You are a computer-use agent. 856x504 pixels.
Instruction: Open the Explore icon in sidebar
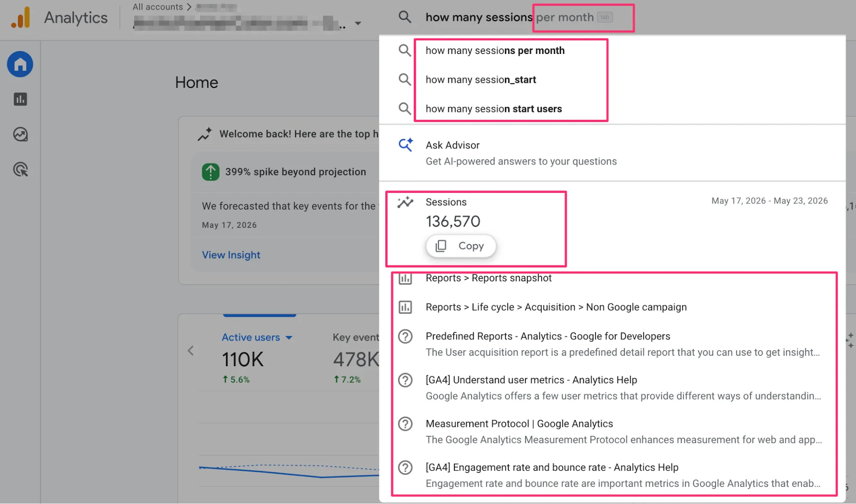point(20,134)
